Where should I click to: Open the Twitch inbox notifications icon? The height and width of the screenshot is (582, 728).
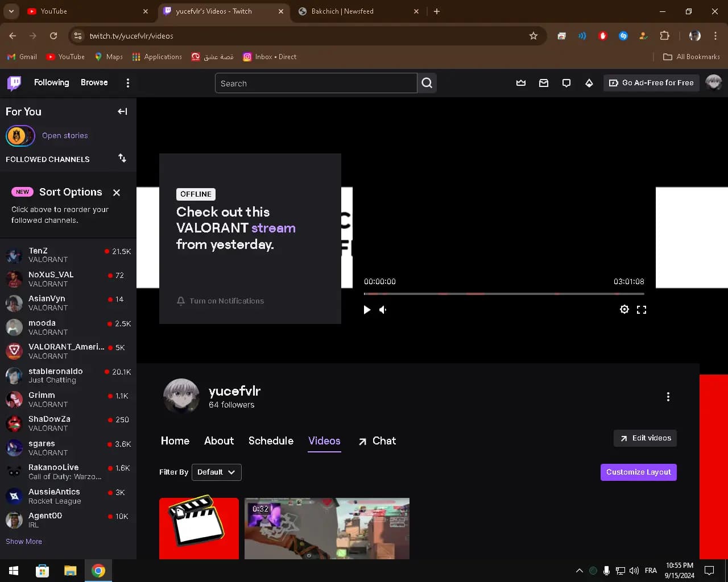tap(544, 83)
